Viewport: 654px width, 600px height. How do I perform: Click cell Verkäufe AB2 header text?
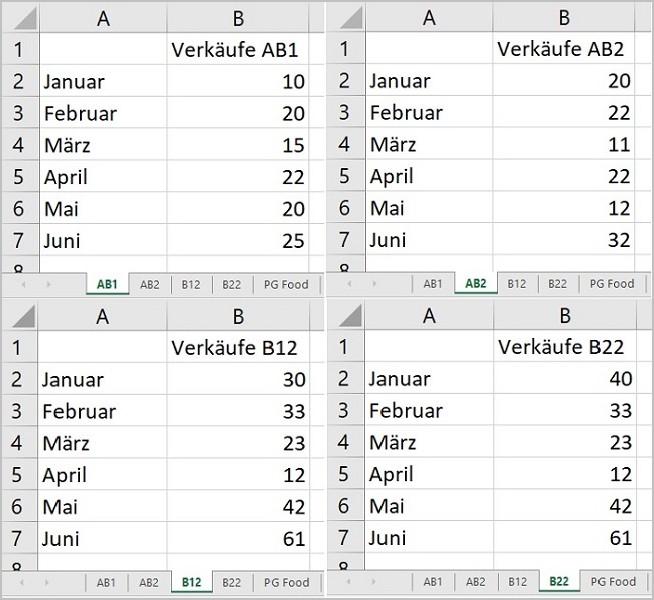pos(560,49)
